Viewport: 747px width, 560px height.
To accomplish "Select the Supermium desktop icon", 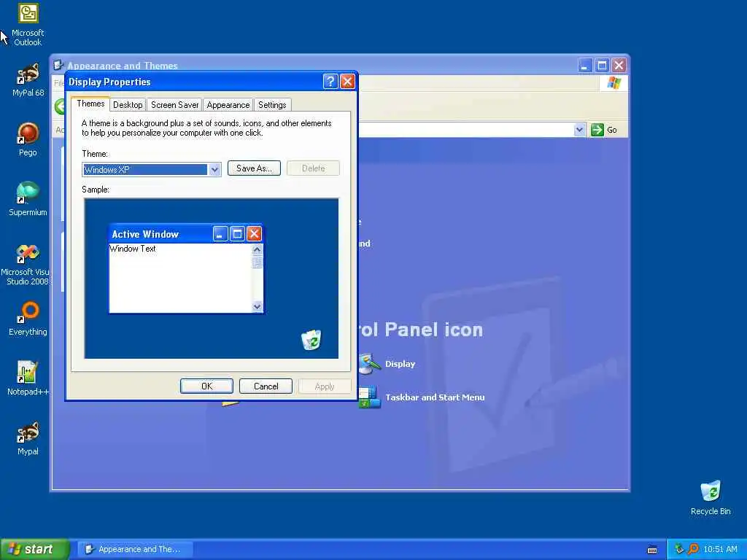I will click(x=28, y=199).
